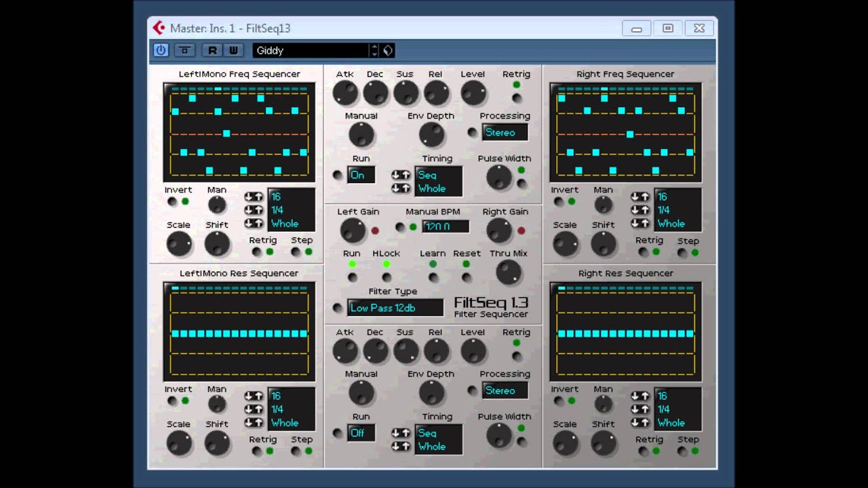This screenshot has width=868, height=488.
Task: Click stepper arrows beside Whole in Left Freq Sequencer
Action: point(254,223)
